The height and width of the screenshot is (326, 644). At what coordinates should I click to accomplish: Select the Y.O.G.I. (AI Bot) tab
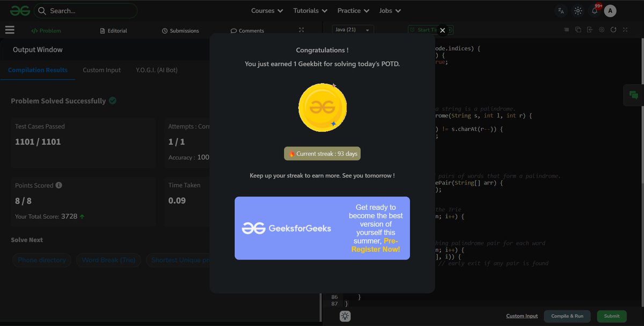click(157, 70)
